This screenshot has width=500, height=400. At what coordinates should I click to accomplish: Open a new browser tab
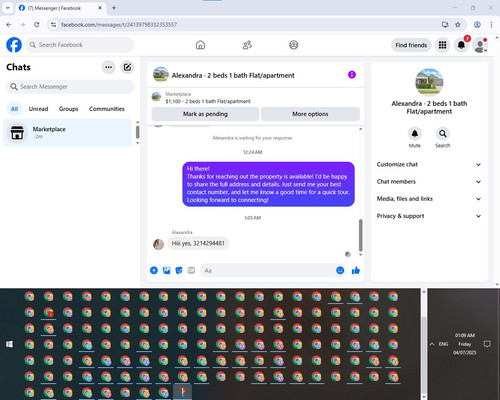coord(114,8)
